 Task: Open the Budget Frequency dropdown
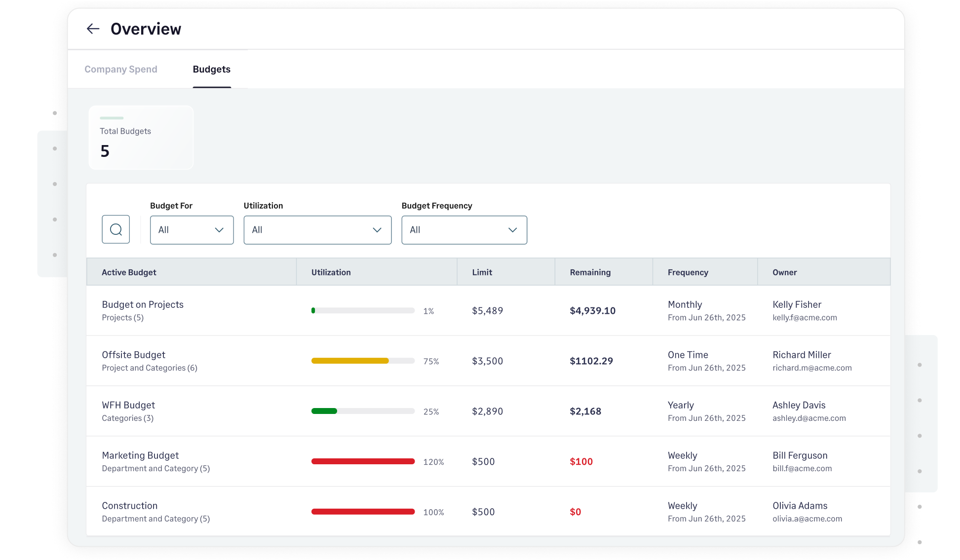pyautogui.click(x=463, y=230)
